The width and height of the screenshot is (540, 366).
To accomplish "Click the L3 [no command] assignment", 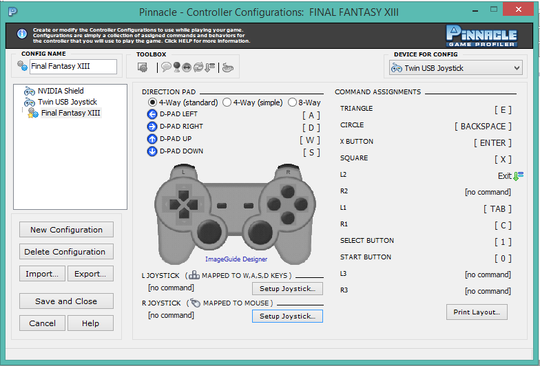I will [488, 275].
